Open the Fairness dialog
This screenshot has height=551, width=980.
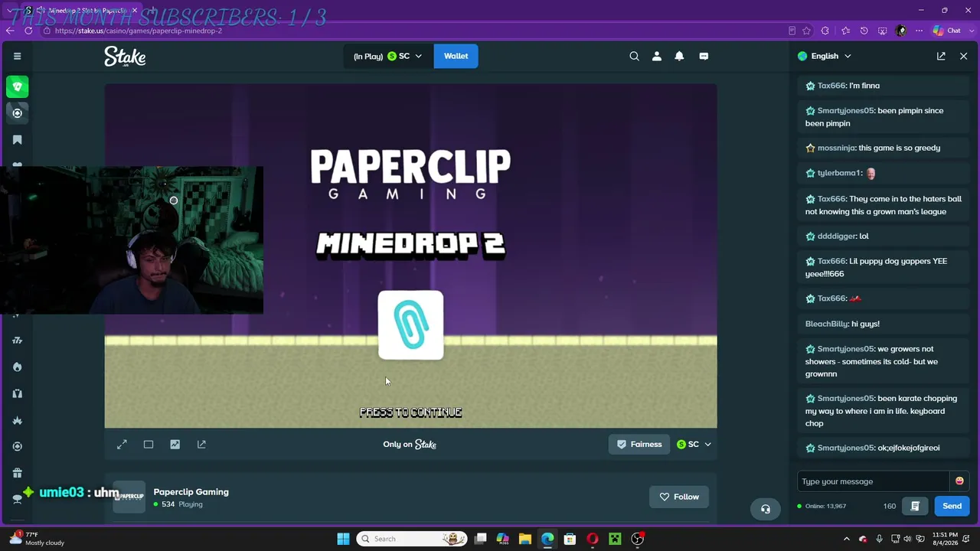tap(639, 445)
